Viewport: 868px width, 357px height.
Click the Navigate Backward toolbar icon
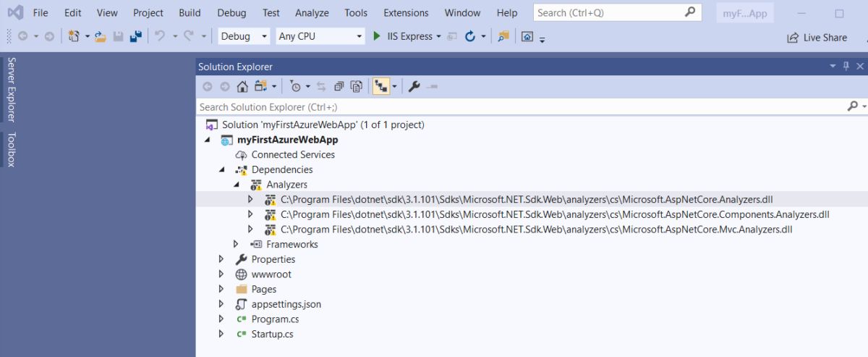(x=23, y=36)
